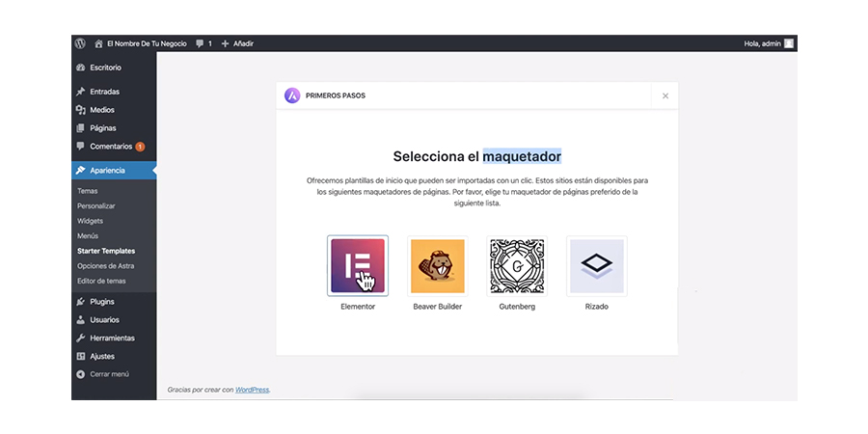868x434 pixels.
Task: Open Menús submenu item
Action: tap(88, 236)
